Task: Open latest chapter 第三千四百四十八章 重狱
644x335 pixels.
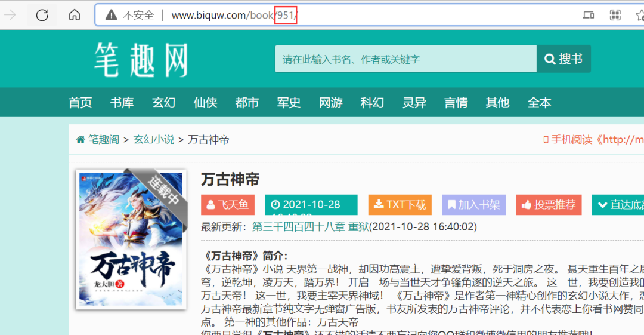Action: tap(311, 227)
